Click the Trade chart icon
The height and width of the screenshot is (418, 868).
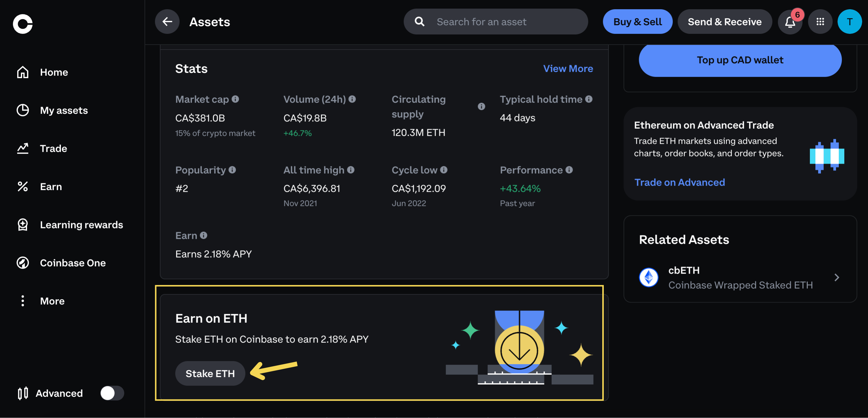pyautogui.click(x=22, y=148)
